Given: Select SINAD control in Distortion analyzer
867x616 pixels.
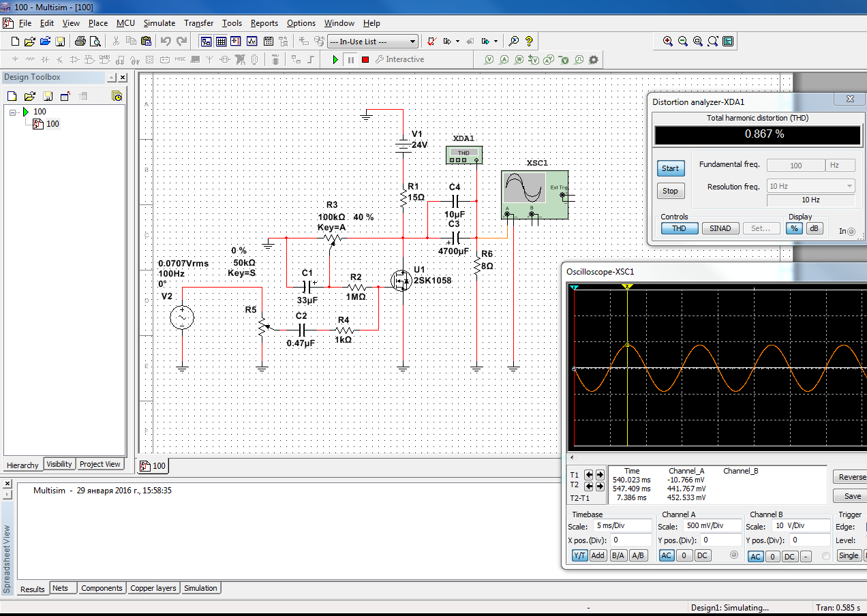Looking at the screenshot, I should tap(720, 228).
